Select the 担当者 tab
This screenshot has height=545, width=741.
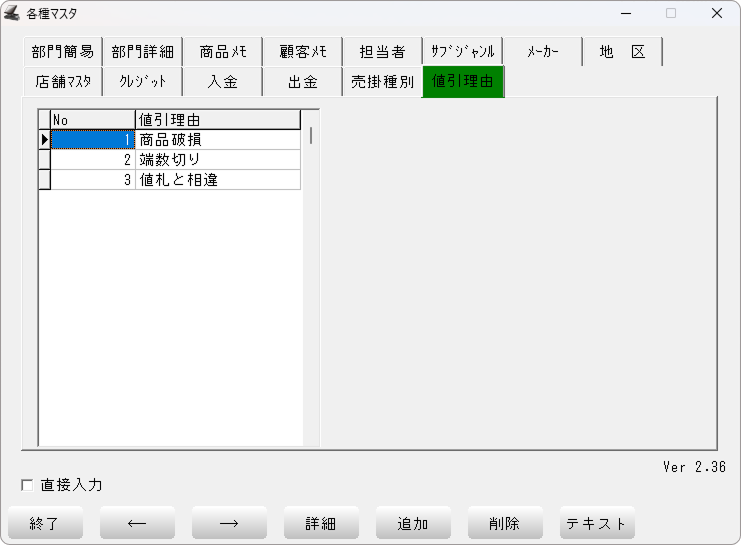point(382,52)
